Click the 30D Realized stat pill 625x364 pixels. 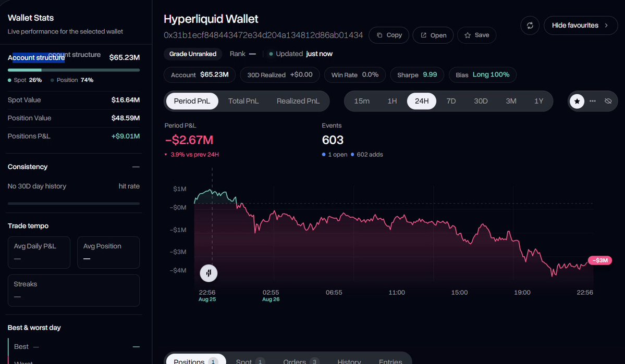(x=280, y=75)
